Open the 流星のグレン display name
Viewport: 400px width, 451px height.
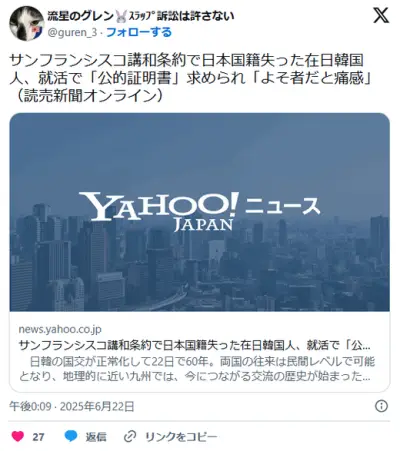coord(80,16)
